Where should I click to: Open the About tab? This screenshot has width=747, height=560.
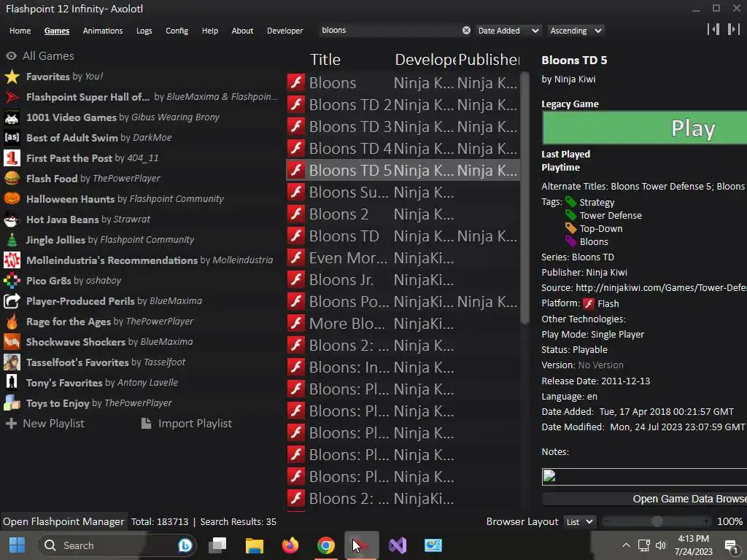tap(242, 31)
